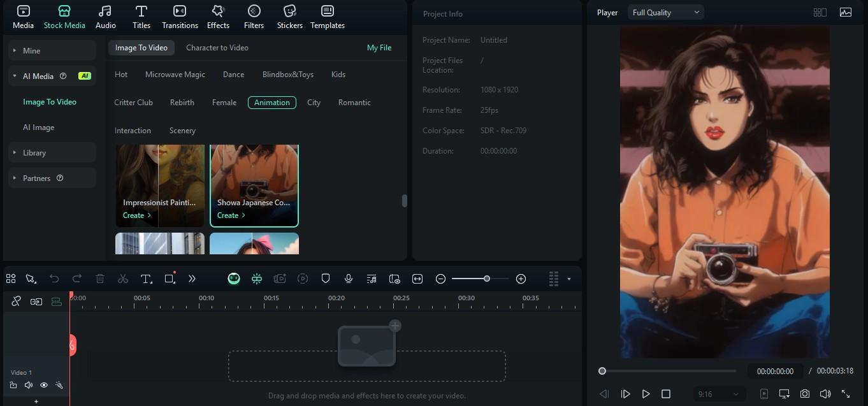
Task: Select the City category
Action: (314, 103)
